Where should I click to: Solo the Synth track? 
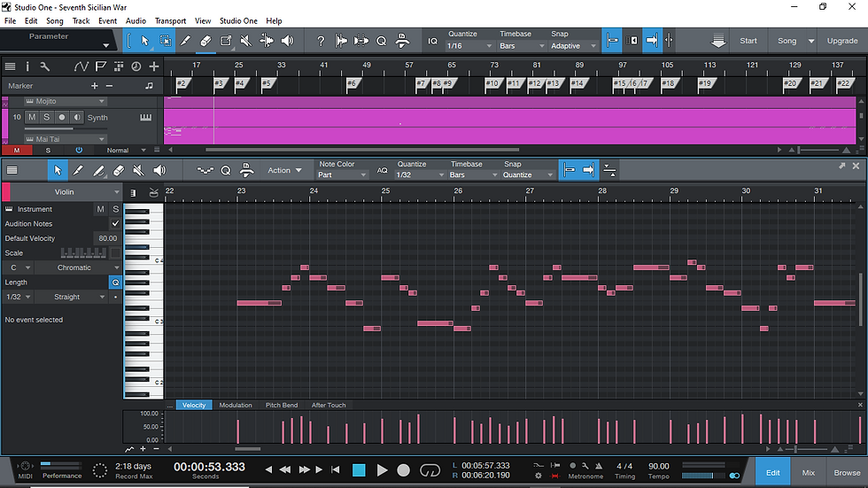(x=46, y=117)
